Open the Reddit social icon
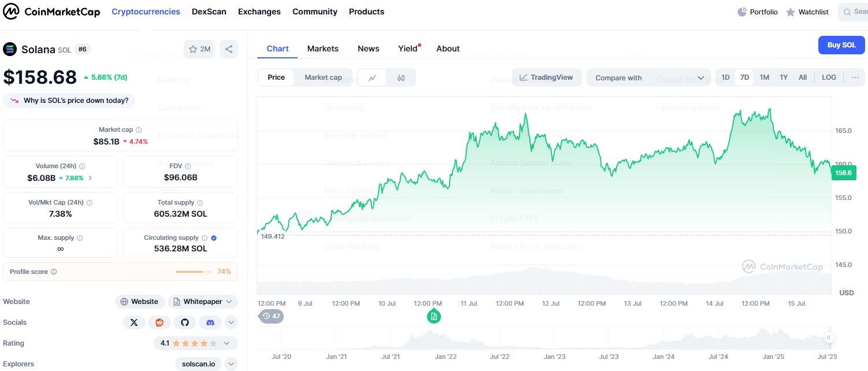The image size is (868, 371). click(x=159, y=322)
